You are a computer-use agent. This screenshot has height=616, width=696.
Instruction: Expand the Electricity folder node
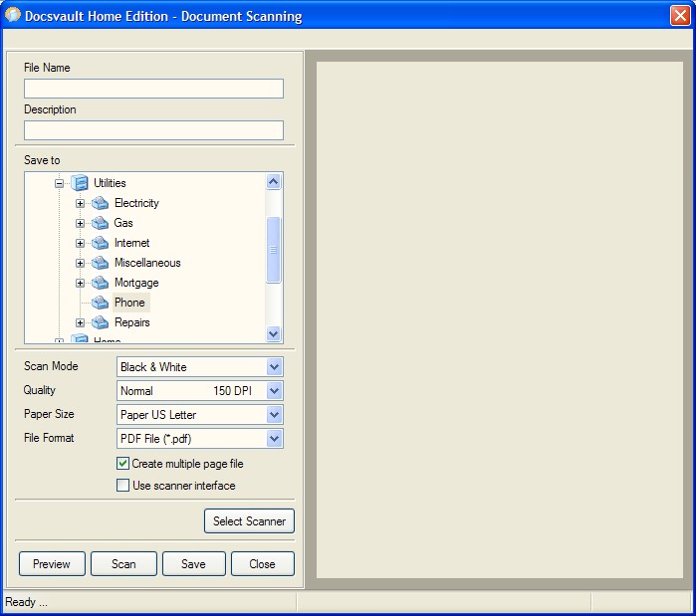(80, 204)
